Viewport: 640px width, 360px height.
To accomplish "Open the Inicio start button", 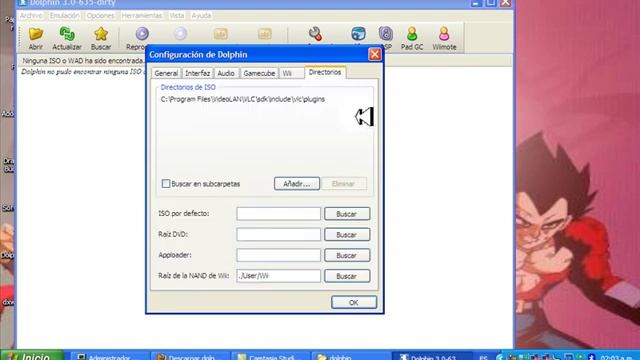I will pyautogui.click(x=32, y=356).
